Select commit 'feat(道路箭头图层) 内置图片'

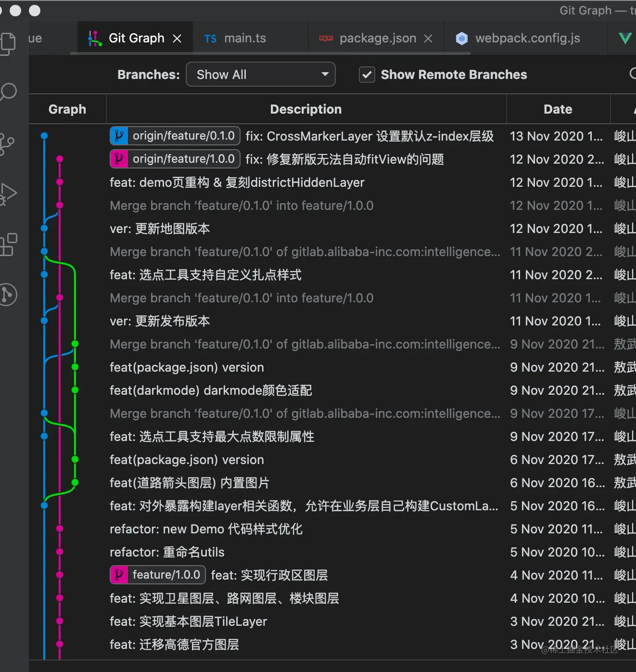(x=190, y=483)
